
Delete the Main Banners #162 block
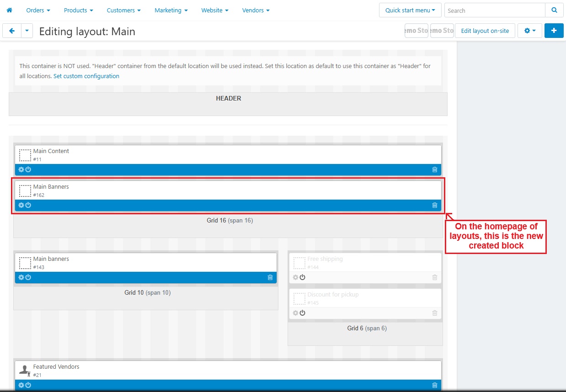[x=434, y=205]
